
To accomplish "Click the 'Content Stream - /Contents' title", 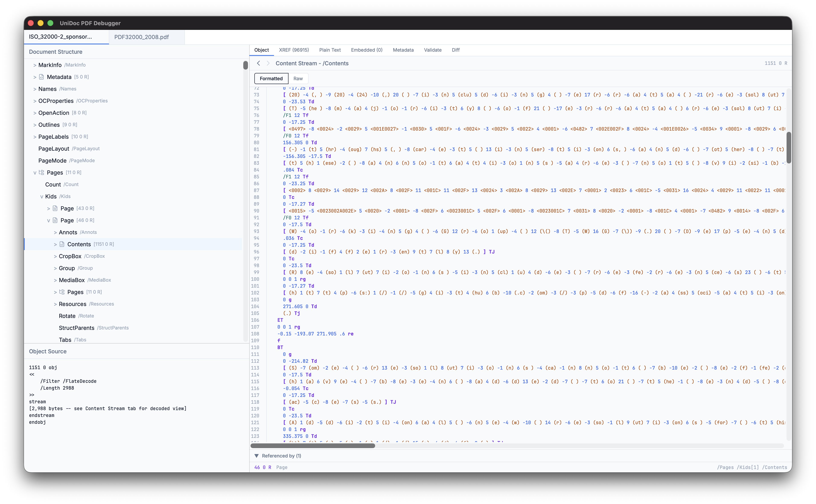I will click(x=312, y=63).
